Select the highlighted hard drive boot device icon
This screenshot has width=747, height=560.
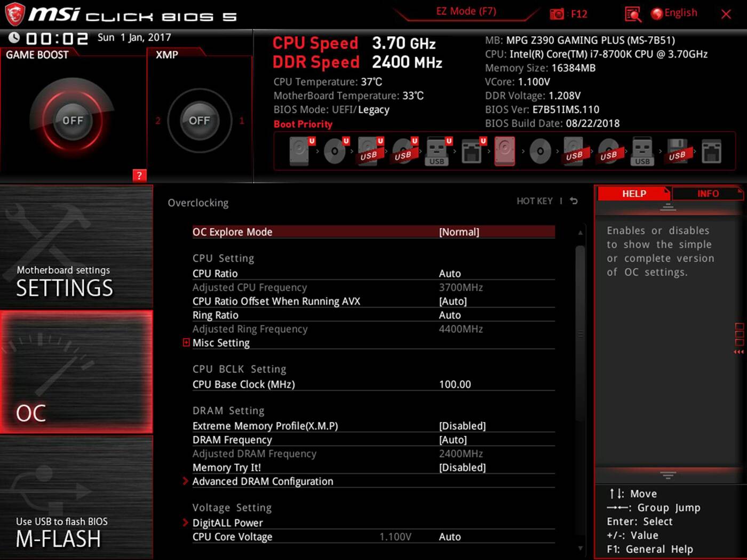(505, 151)
